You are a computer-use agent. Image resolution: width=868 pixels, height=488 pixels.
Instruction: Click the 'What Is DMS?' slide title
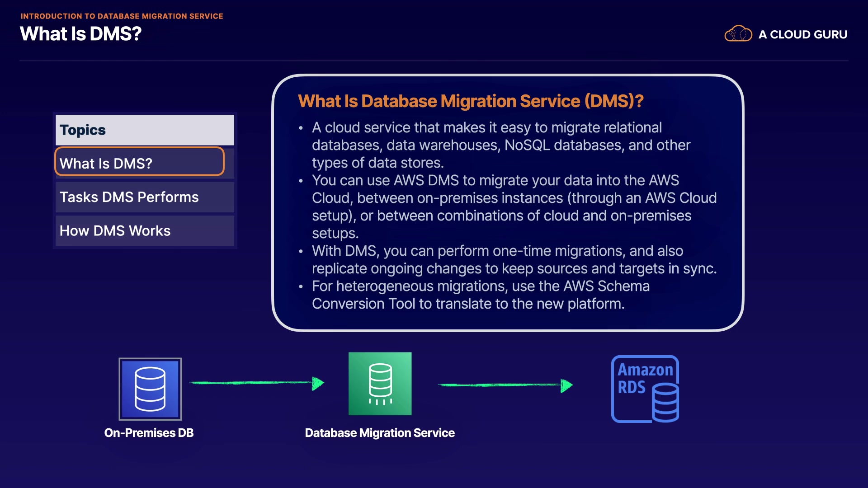point(81,34)
